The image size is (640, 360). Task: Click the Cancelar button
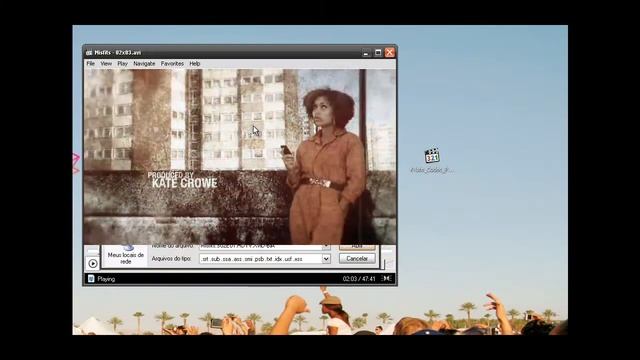[357, 258]
